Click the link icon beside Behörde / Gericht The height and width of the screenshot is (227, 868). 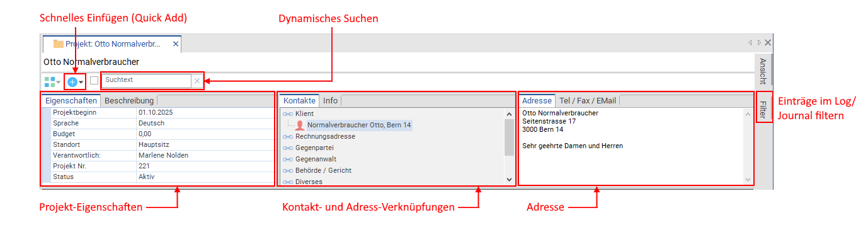[288, 171]
